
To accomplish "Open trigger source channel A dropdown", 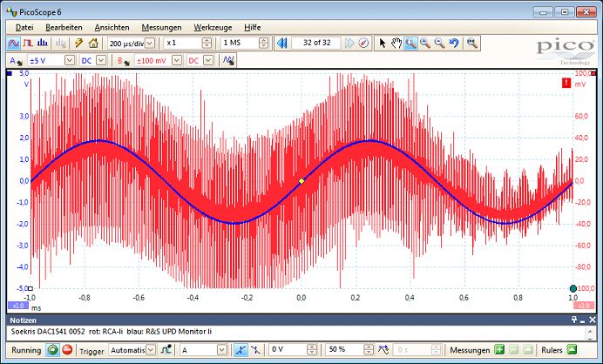I will [222, 350].
